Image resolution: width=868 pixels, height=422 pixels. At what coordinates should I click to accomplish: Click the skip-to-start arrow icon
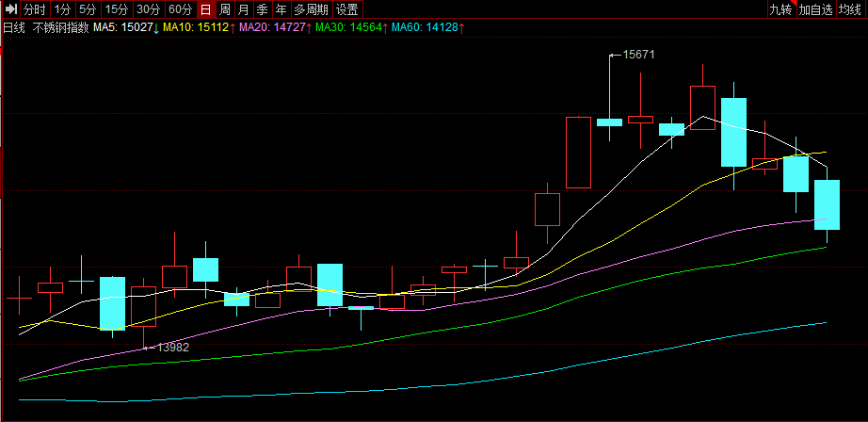tap(11, 8)
